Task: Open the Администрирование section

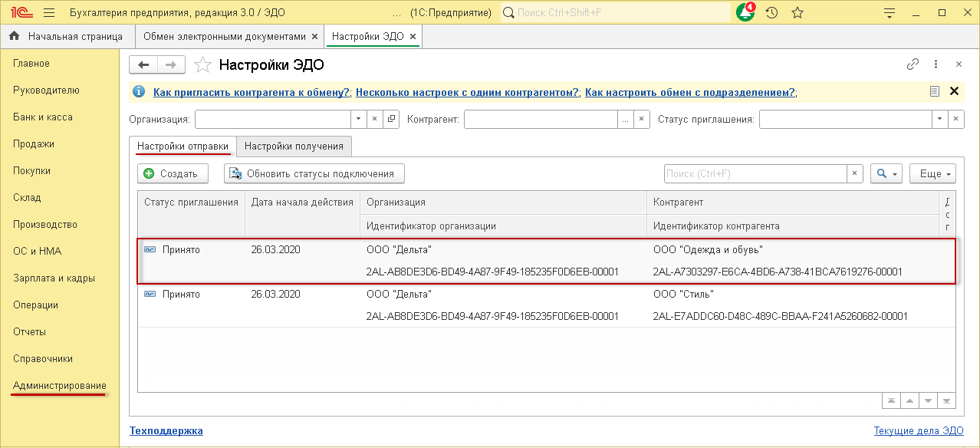Action: coord(60,386)
